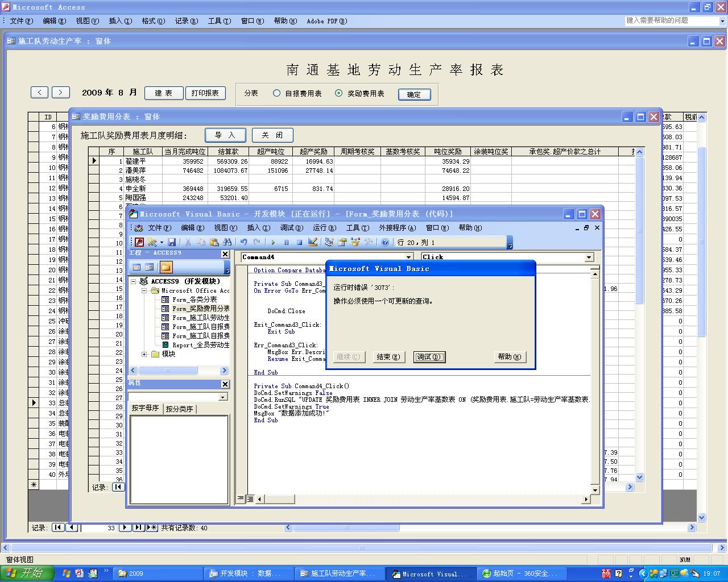Open the Insert object dropdown arrow in VBA toolbar

coord(162,242)
